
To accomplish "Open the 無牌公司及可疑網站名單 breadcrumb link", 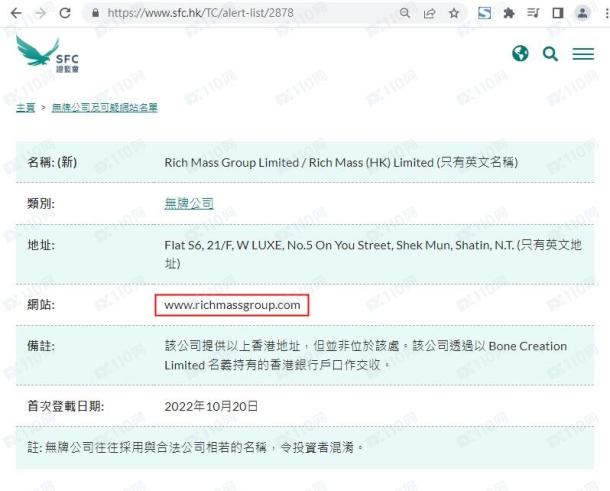I will (105, 107).
